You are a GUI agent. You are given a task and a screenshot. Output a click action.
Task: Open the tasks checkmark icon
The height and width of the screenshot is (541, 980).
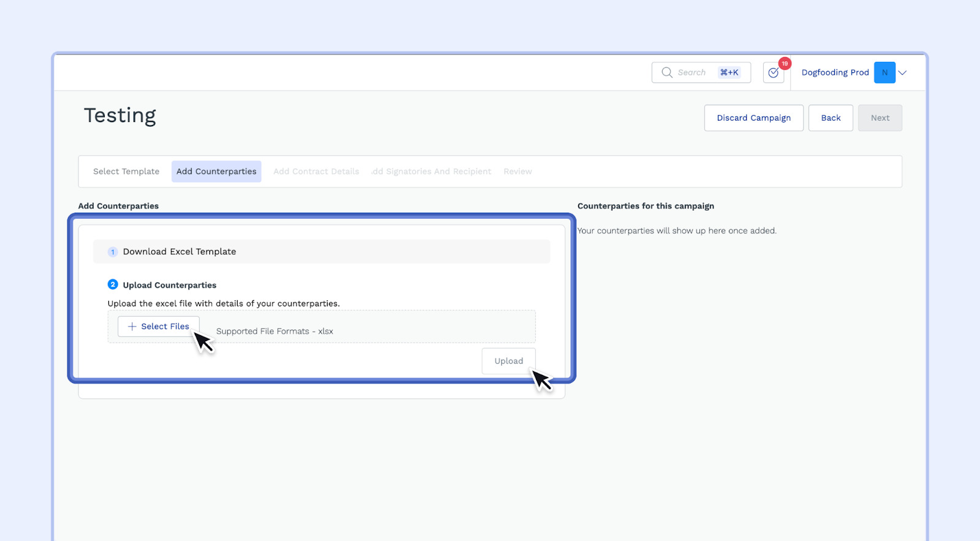coord(773,73)
